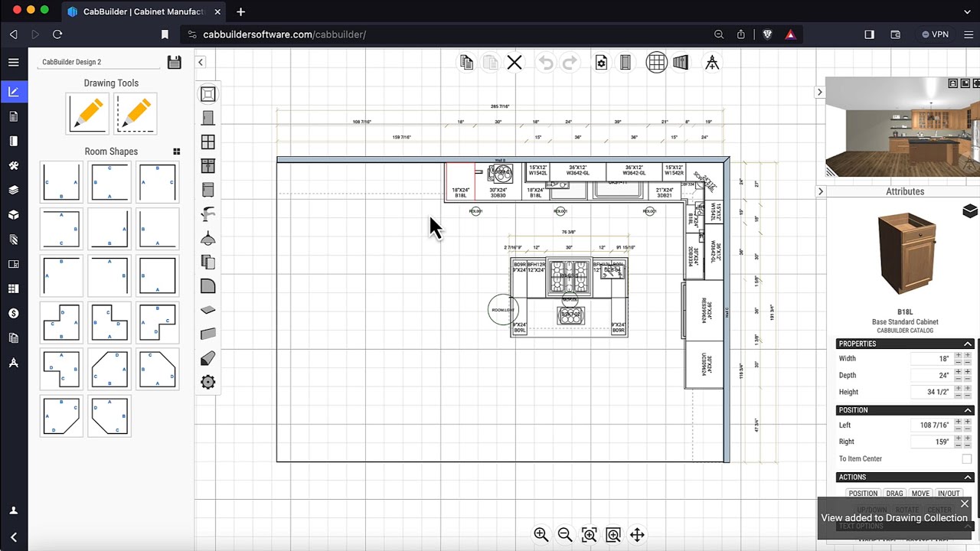Collapse the POSITION section
Screen dimensions: 980x551
click(x=968, y=410)
